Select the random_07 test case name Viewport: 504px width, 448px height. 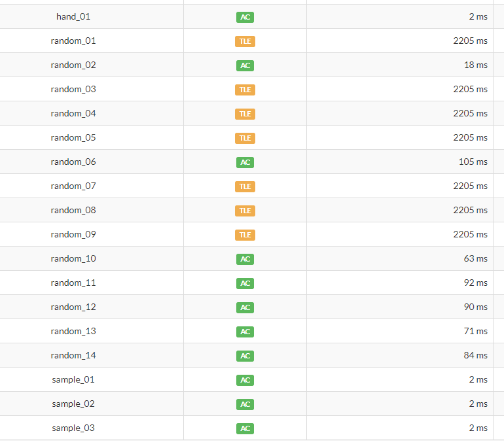[73, 186]
